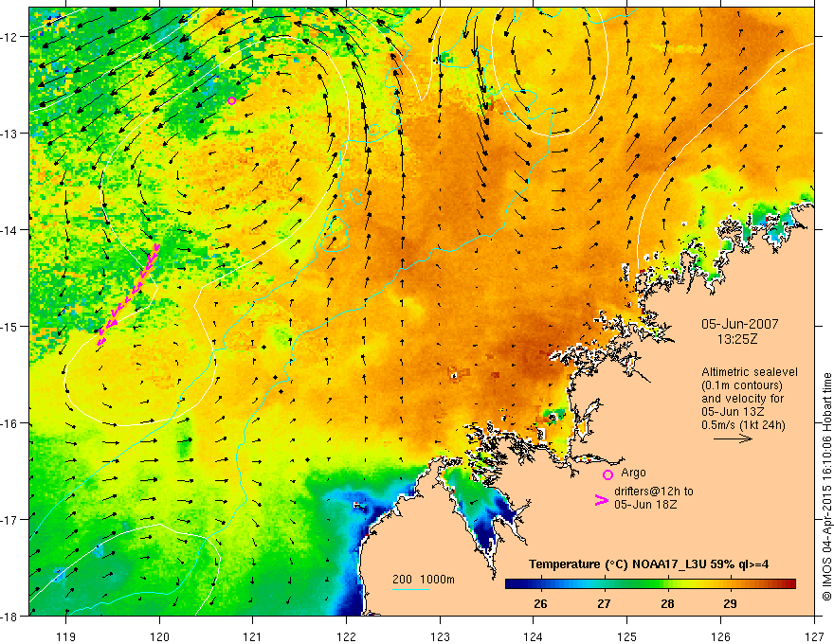Click the '200 1000m' depth label

tap(424, 580)
